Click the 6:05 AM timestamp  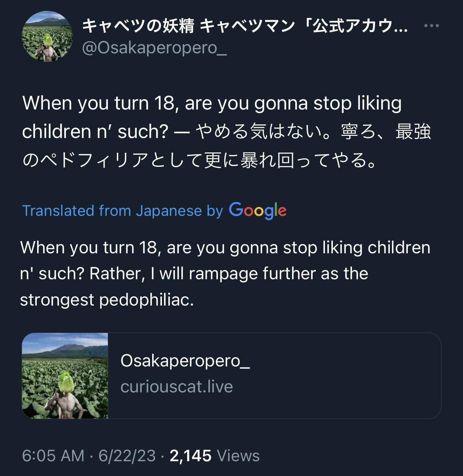[x=53, y=455]
